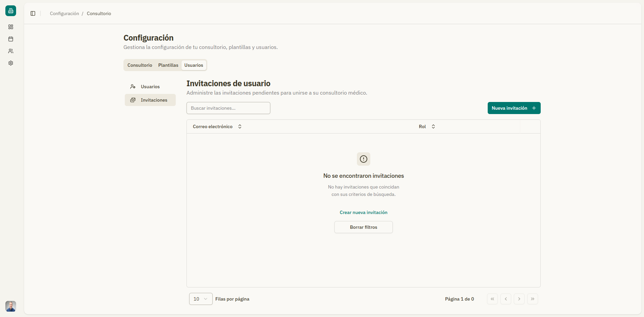The width and height of the screenshot is (644, 317).
Task: Open the Filas por página dropdown
Action: tap(200, 299)
